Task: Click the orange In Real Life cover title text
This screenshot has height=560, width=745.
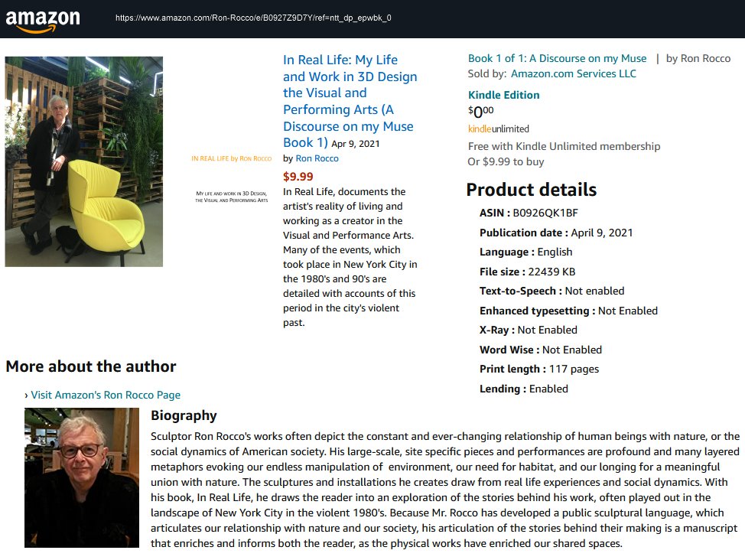Action: point(231,159)
